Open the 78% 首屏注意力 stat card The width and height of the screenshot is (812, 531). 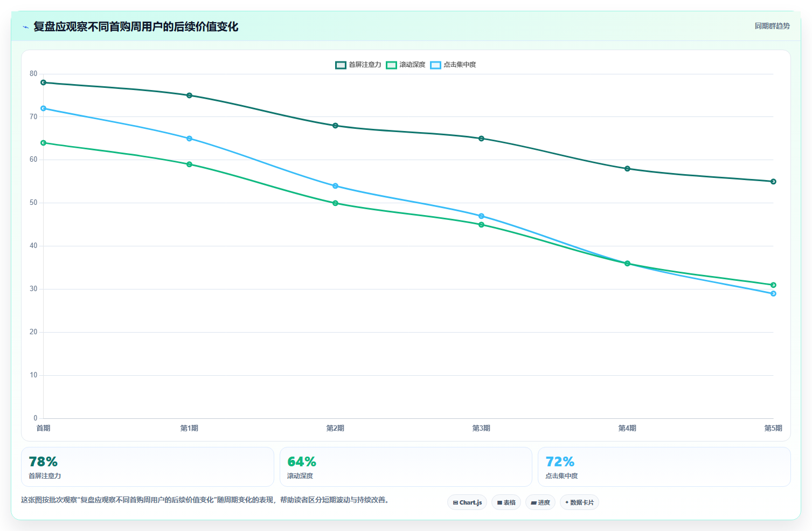tap(148, 467)
